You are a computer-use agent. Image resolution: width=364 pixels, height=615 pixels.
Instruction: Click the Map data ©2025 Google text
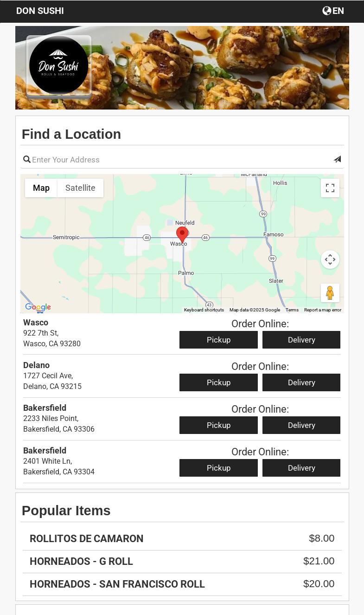(255, 310)
